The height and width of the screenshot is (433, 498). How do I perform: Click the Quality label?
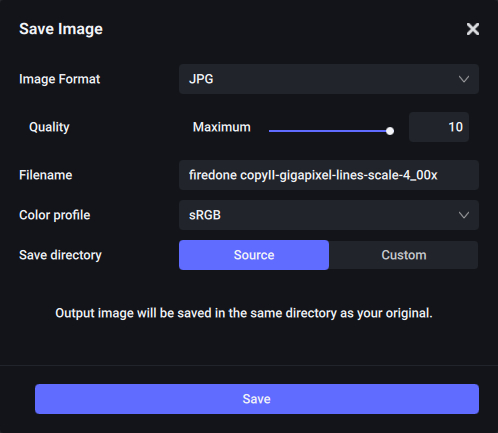tap(49, 127)
